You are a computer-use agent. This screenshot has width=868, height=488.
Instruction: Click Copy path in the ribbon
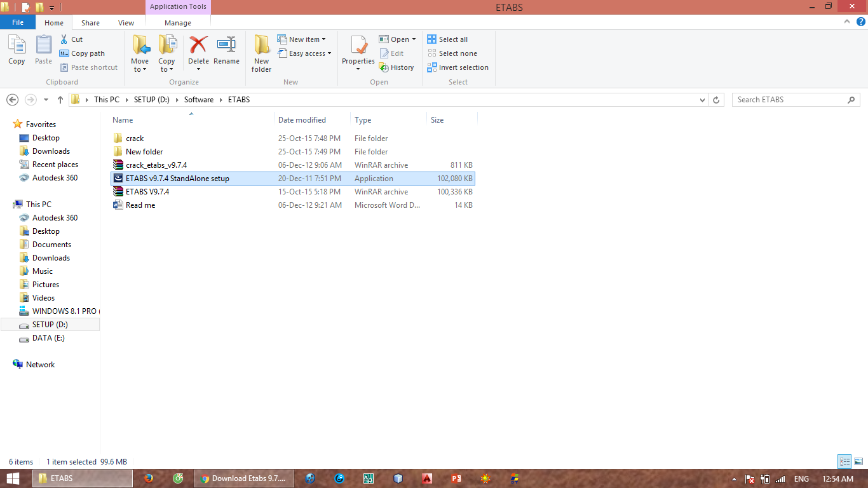coord(82,53)
